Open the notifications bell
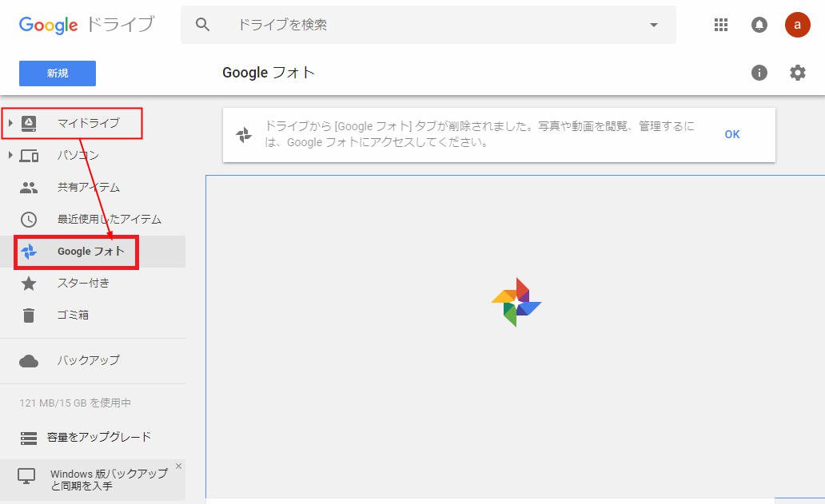 (x=759, y=25)
